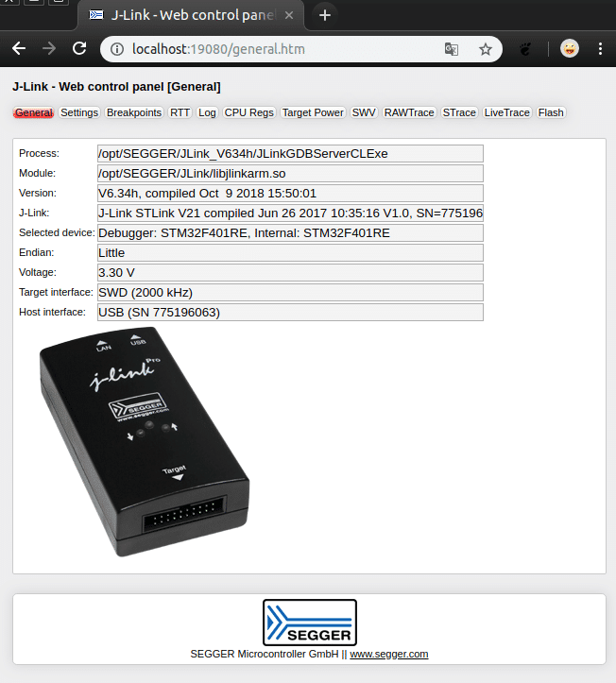Switch to the Breakpoints tab

(x=133, y=112)
